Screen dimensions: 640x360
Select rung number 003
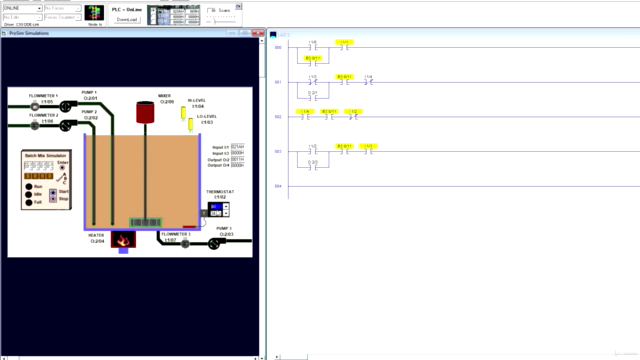[x=278, y=152]
